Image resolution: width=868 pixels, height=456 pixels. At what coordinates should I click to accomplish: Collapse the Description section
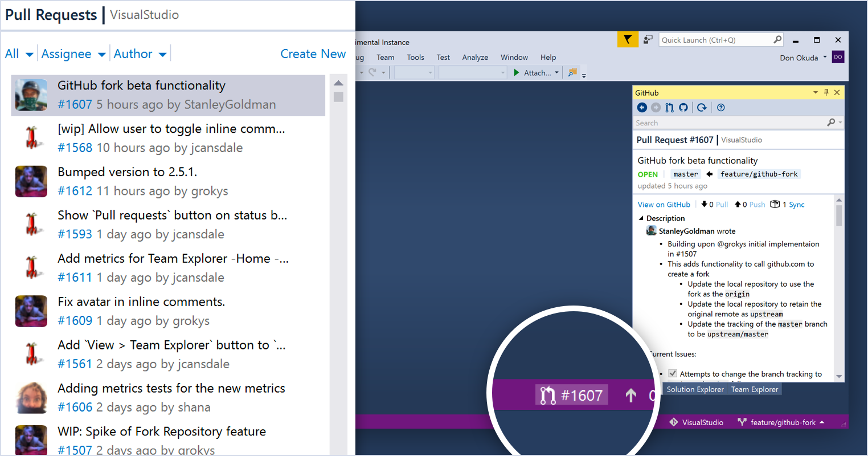pos(641,218)
